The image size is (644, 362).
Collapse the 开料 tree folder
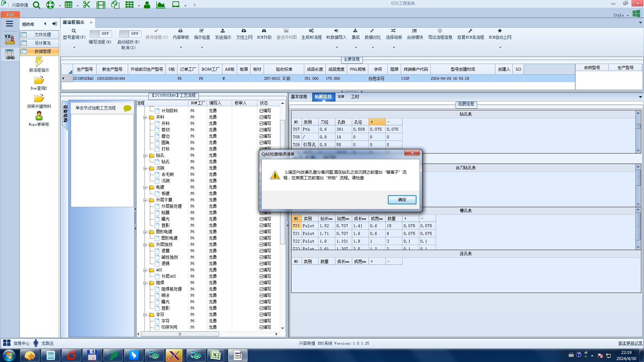click(x=145, y=117)
